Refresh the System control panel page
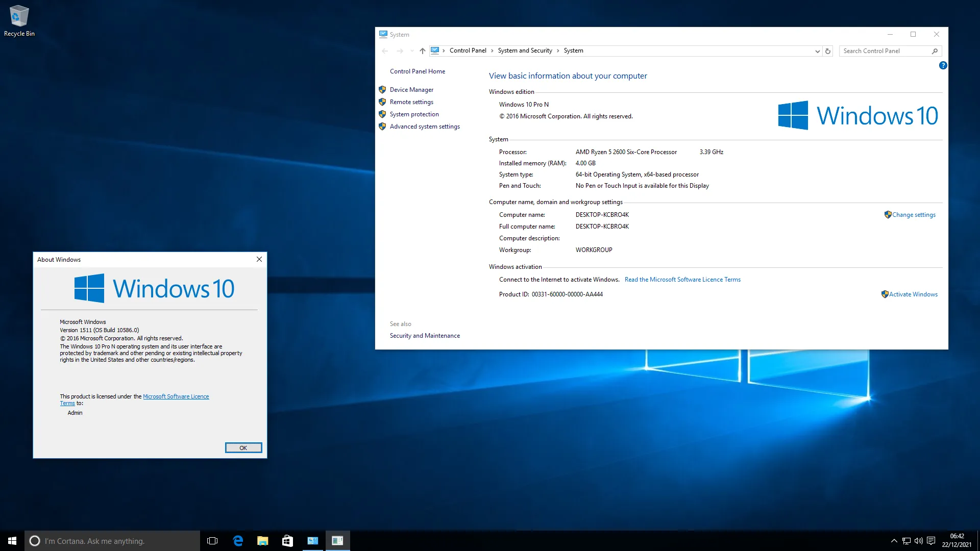 (x=828, y=51)
